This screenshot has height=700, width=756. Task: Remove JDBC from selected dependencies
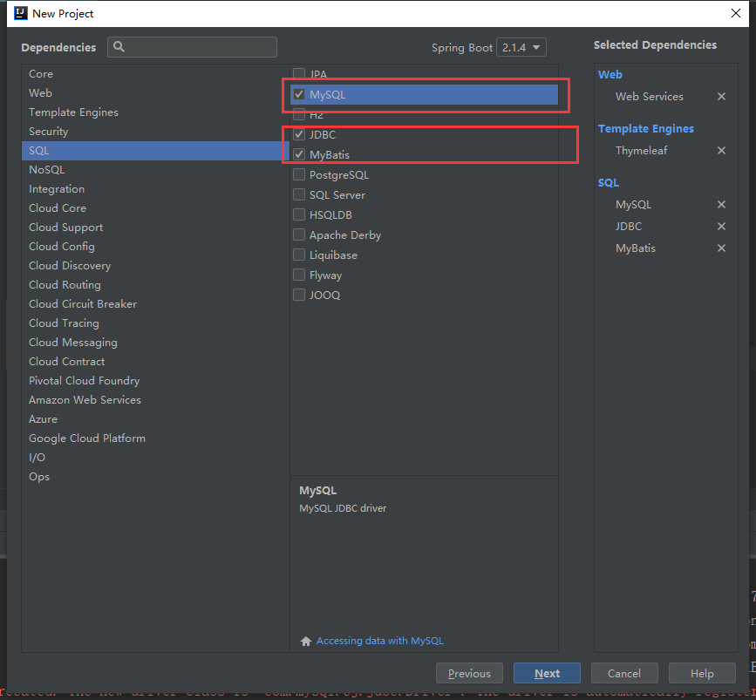pyautogui.click(x=721, y=226)
